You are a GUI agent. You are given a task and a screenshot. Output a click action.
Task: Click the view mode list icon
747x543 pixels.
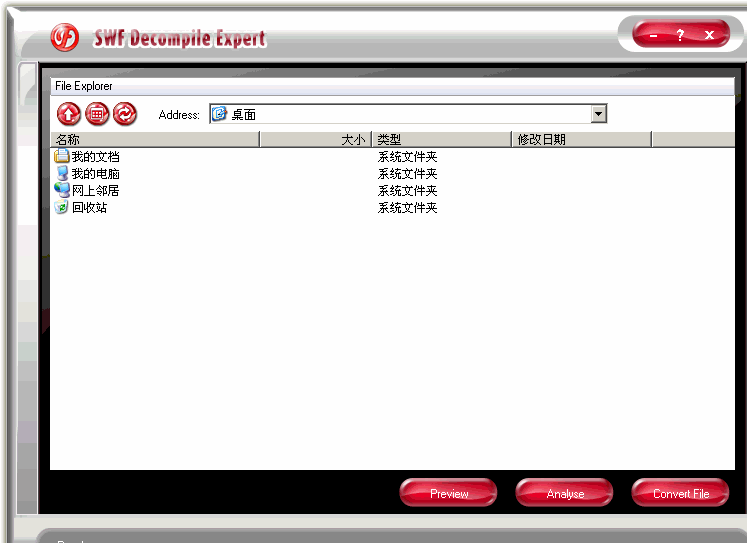[96, 114]
